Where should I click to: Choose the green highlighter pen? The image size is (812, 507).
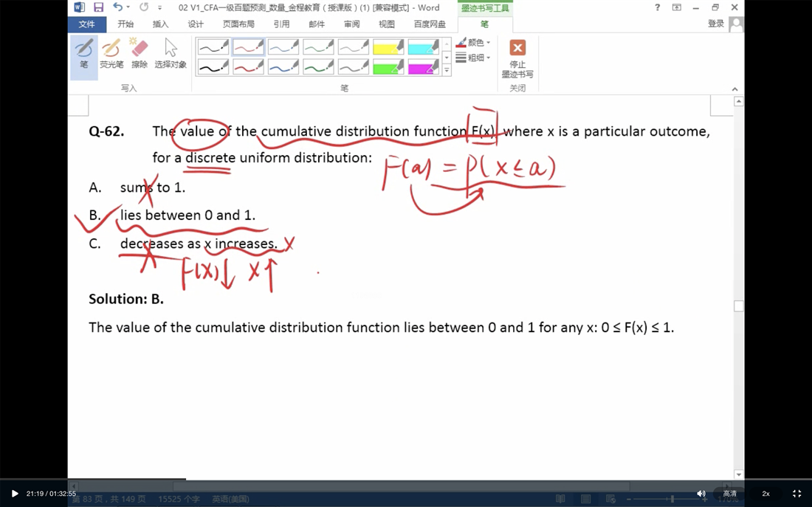(x=388, y=66)
